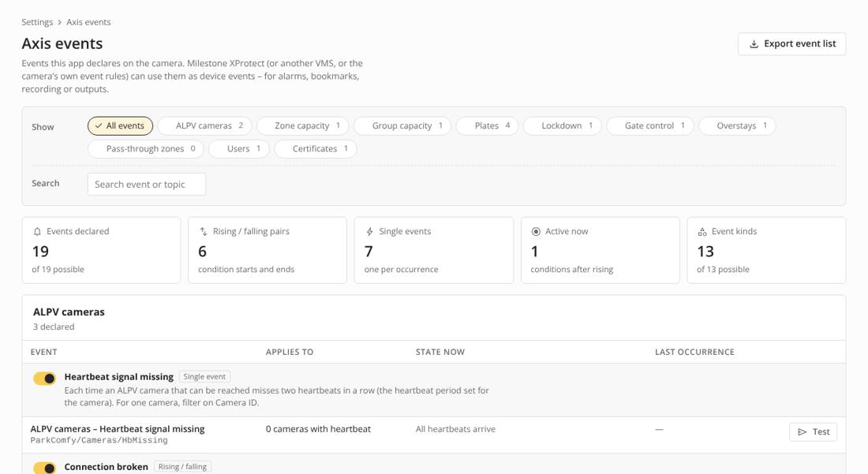
Task: Open the Single events card
Action: (x=434, y=250)
